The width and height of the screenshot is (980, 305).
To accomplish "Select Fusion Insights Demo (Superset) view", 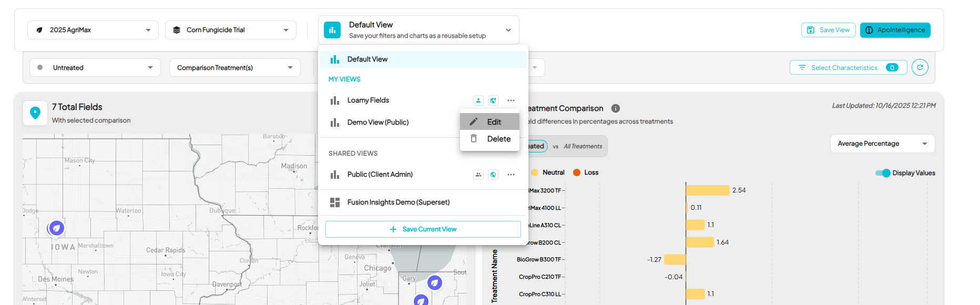I will pos(398,202).
